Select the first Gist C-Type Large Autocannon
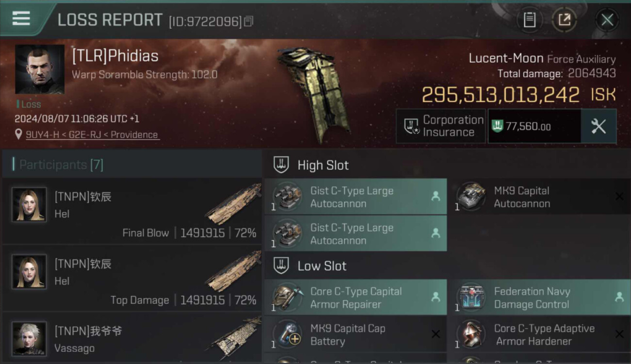This screenshot has height=364, width=631. [355, 197]
